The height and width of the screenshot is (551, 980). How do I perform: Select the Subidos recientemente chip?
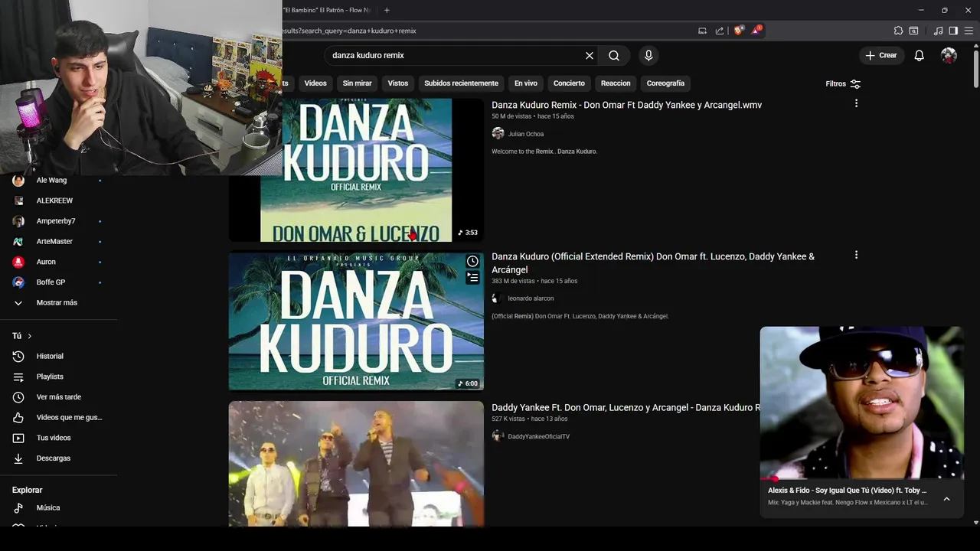click(461, 83)
